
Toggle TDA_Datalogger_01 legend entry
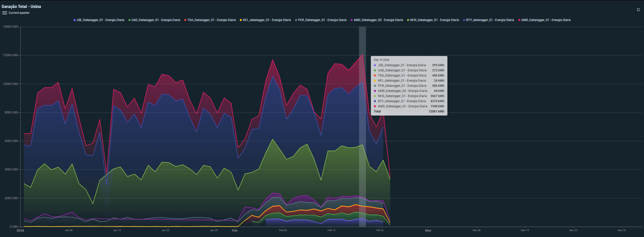211,20
